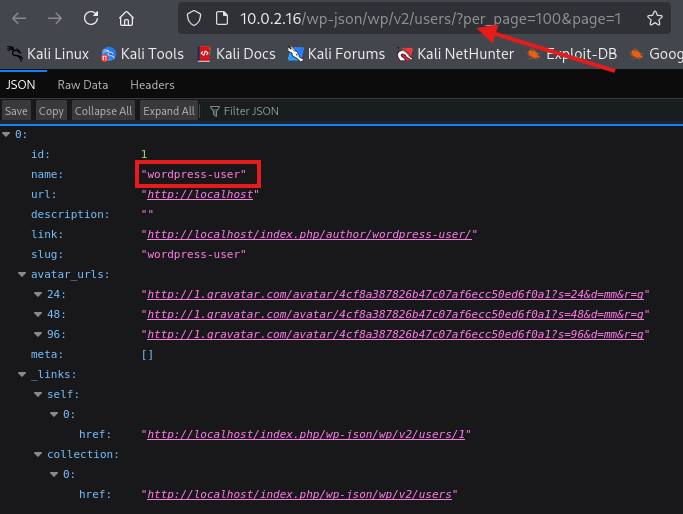The width and height of the screenshot is (683, 514).
Task: Click the browser back arrow
Action: (x=20, y=18)
